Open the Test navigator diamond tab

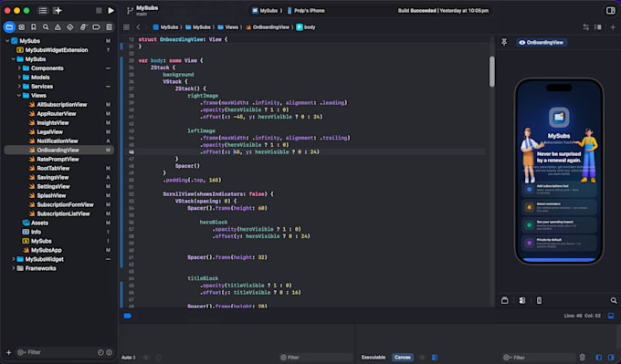coord(70,26)
